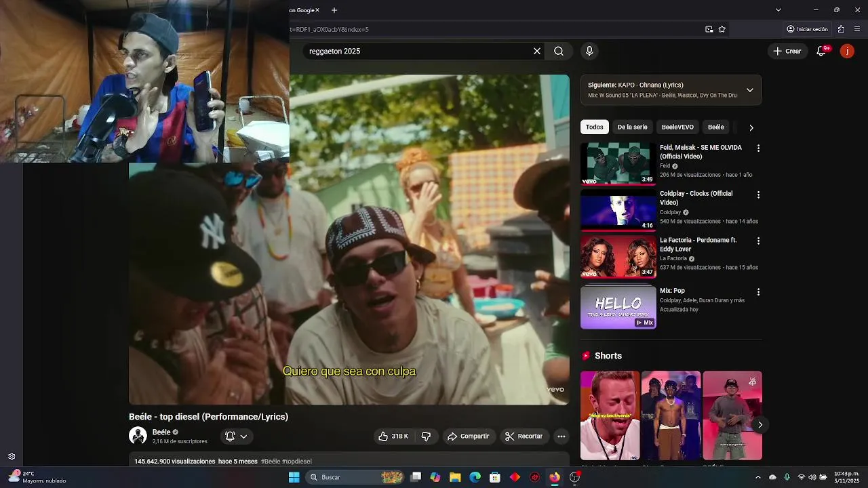Click the Crear button
Screen dimensions: 868x488
(x=787, y=51)
